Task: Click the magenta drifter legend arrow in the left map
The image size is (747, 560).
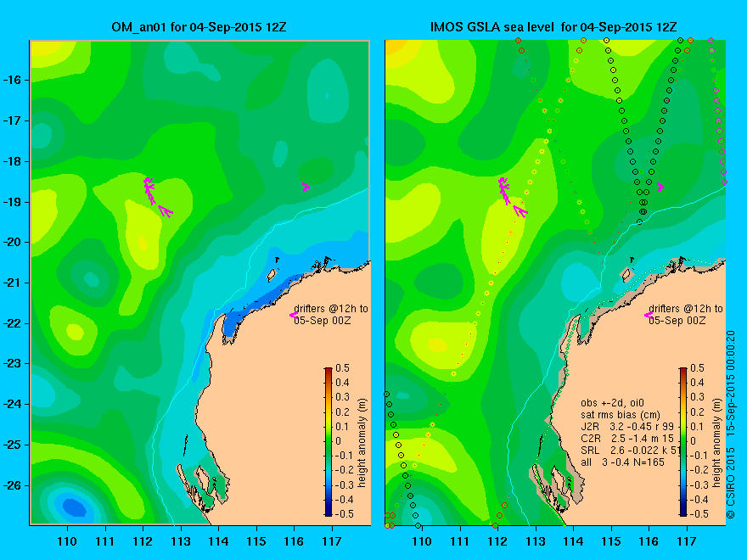Action: pos(294,315)
